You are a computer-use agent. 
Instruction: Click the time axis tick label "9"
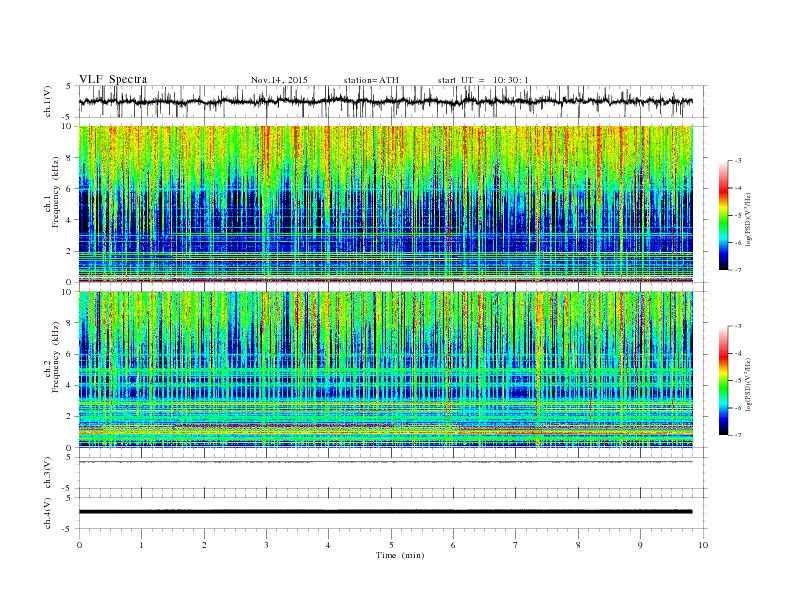click(x=640, y=545)
